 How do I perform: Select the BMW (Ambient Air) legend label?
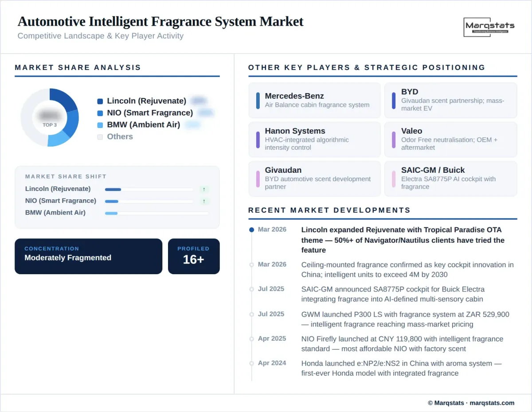pos(143,125)
